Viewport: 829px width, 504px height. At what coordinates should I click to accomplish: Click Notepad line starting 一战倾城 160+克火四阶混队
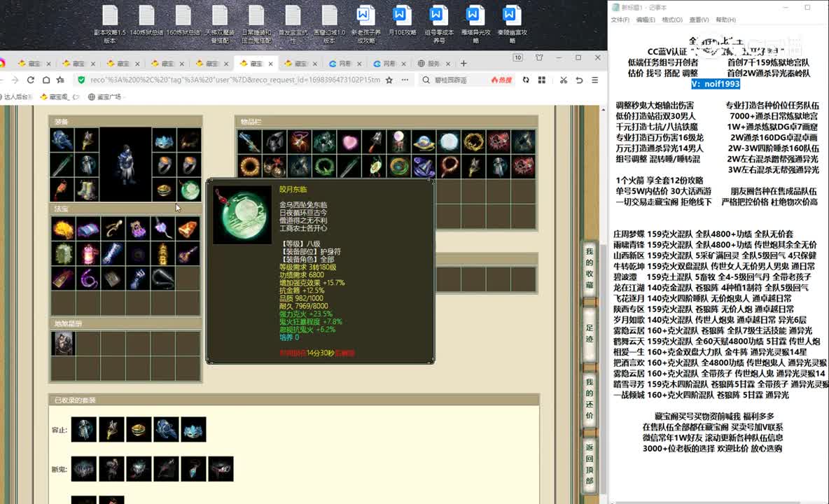click(x=701, y=395)
